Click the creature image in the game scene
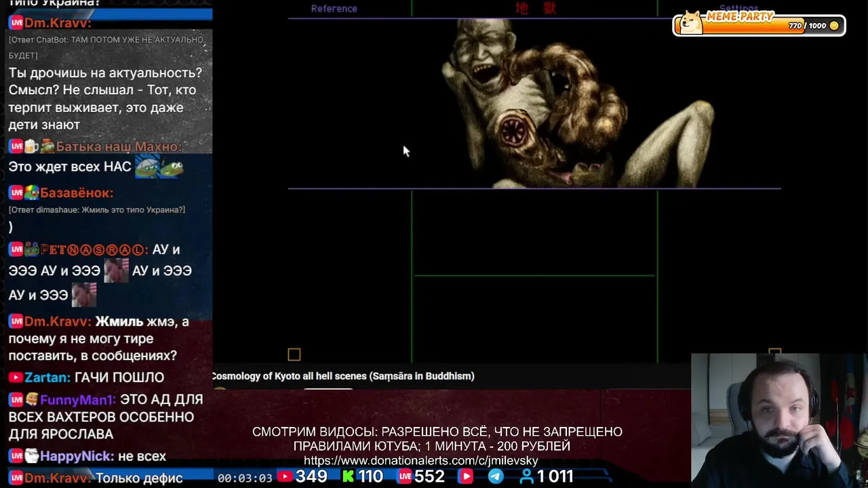Image resolution: width=868 pixels, height=488 pixels. tap(576, 103)
